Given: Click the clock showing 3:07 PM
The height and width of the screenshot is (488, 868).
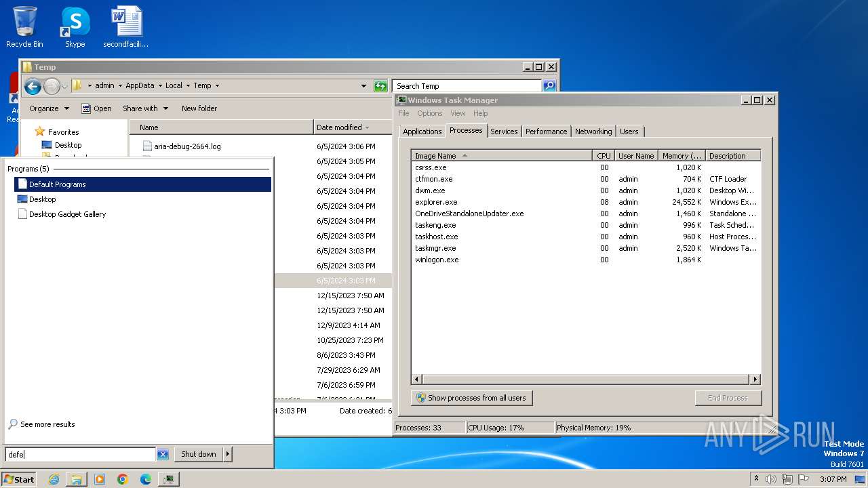Looking at the screenshot, I should coord(833,479).
